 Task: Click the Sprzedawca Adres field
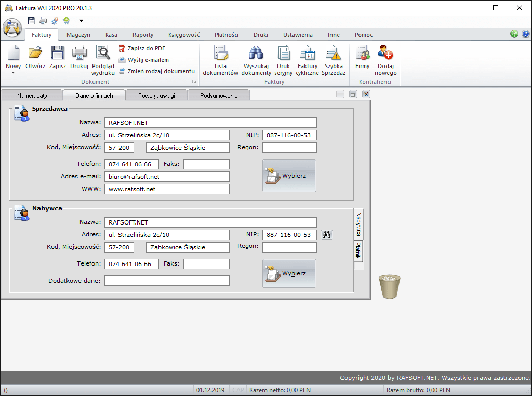pyautogui.click(x=167, y=135)
